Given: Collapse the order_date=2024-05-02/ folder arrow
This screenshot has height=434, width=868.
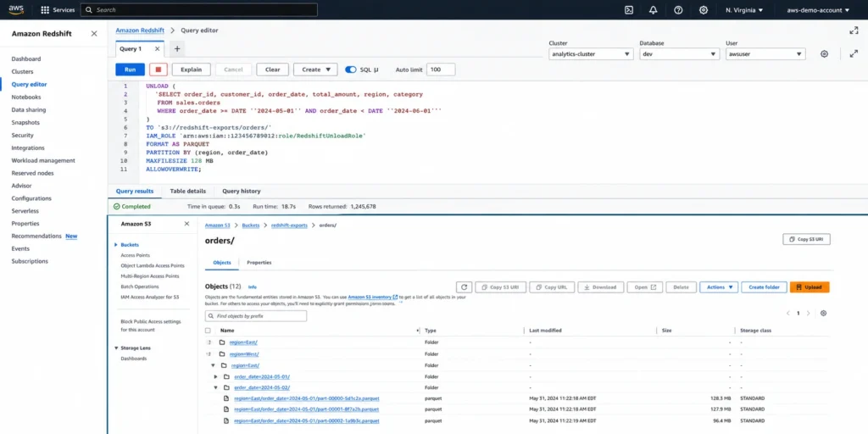Looking at the screenshot, I should (x=216, y=387).
